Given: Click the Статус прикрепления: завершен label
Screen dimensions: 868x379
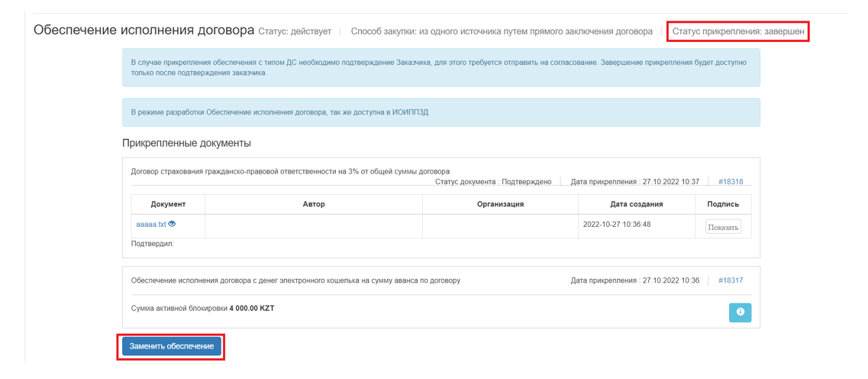Looking at the screenshot, I should point(737,31).
